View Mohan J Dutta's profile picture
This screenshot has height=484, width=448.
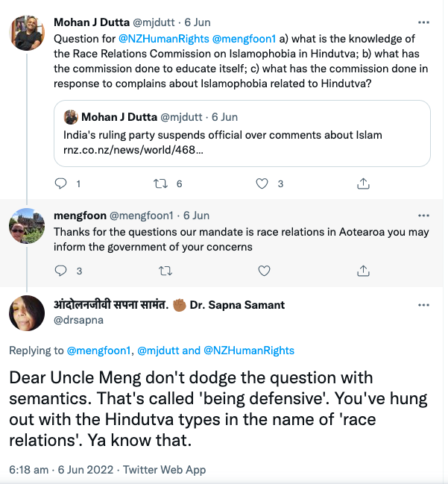point(26,33)
